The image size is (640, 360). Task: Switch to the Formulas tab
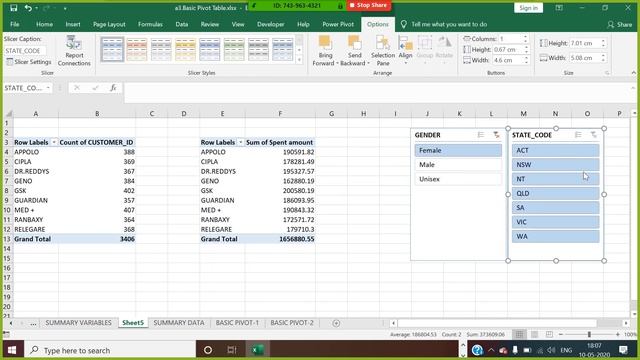pos(150,24)
